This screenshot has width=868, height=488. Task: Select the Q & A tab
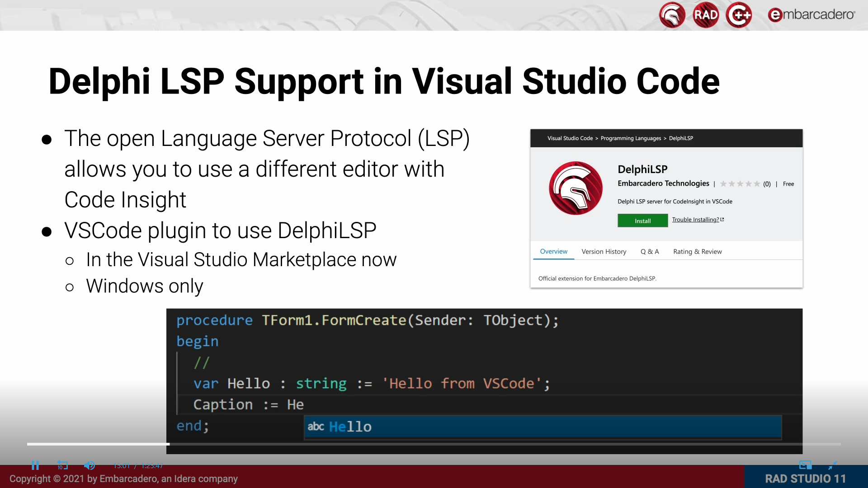click(x=649, y=252)
